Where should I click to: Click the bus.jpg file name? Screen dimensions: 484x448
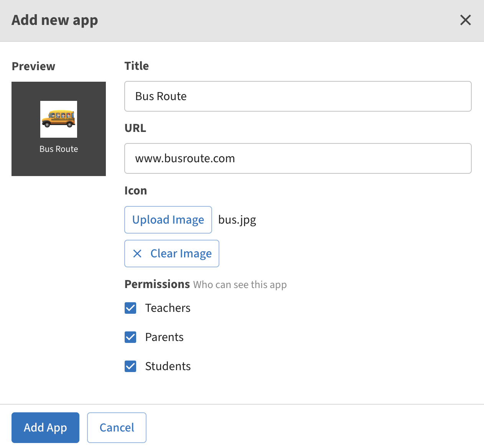pos(237,220)
